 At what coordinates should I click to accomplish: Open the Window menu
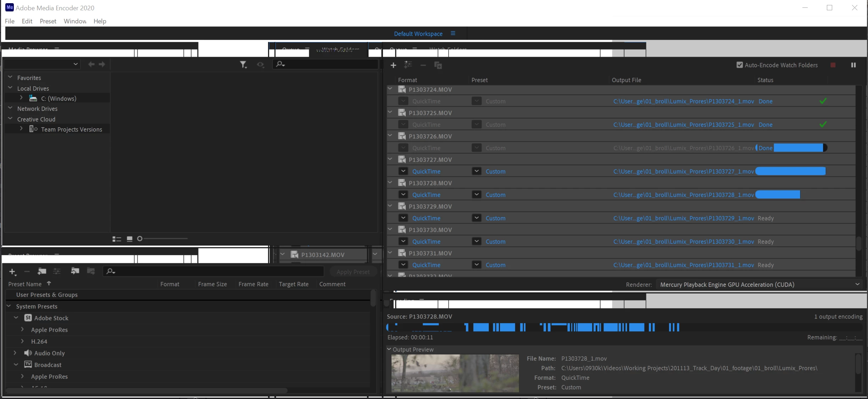pos(75,21)
